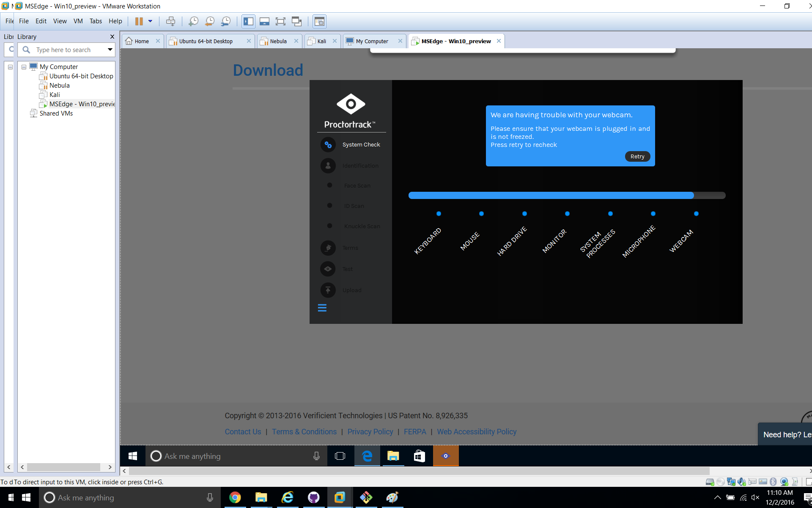Revert the VM to its previous snapshot
The width and height of the screenshot is (812, 508).
(x=209, y=21)
